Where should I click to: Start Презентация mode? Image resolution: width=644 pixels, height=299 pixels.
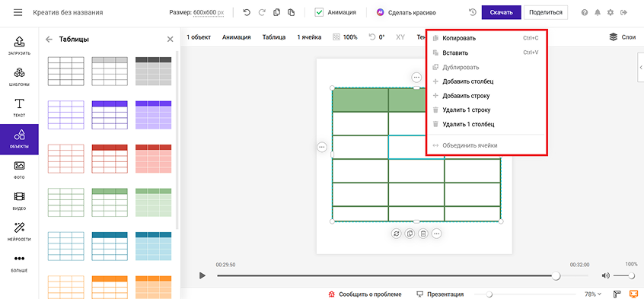(440, 294)
